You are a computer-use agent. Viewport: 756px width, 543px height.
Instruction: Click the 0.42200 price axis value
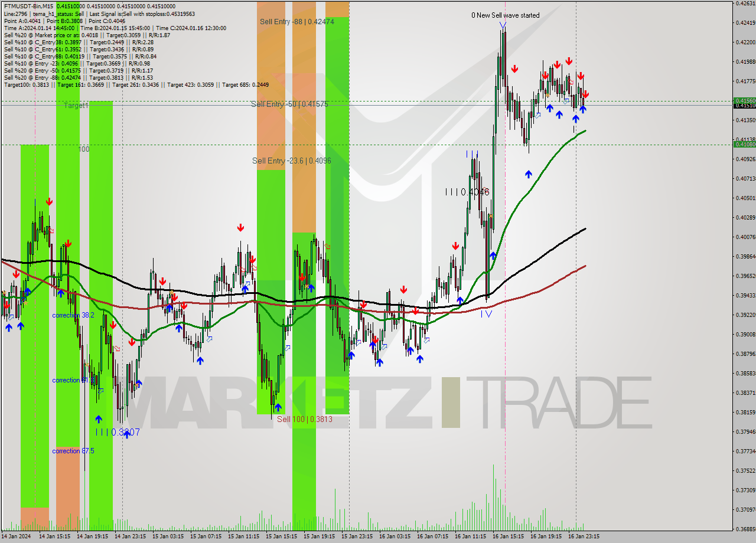[745, 42]
